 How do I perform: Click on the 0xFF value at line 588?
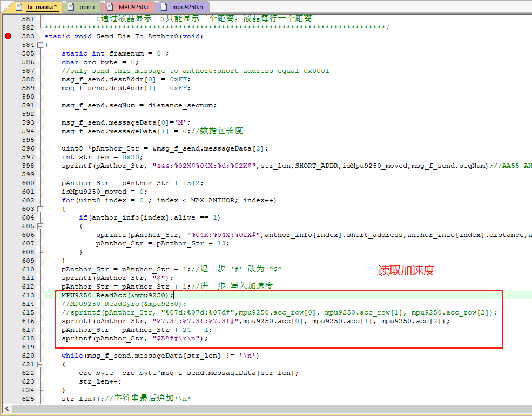(178, 79)
